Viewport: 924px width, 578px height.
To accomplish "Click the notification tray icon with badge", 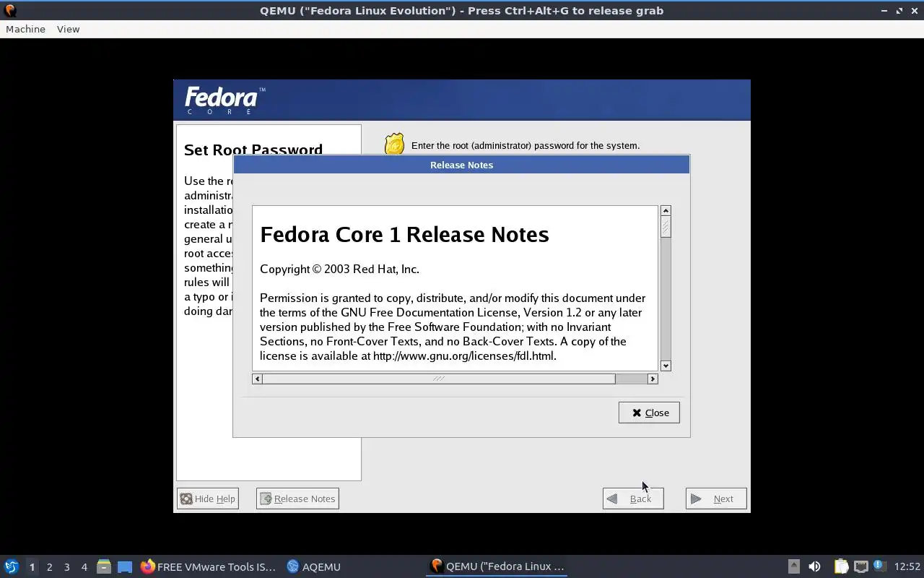I will click(x=879, y=566).
